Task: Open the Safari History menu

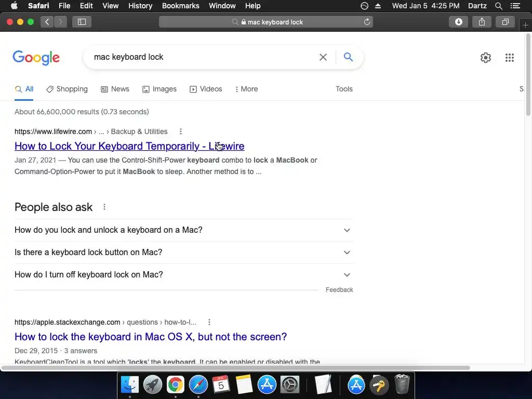Action: click(140, 6)
